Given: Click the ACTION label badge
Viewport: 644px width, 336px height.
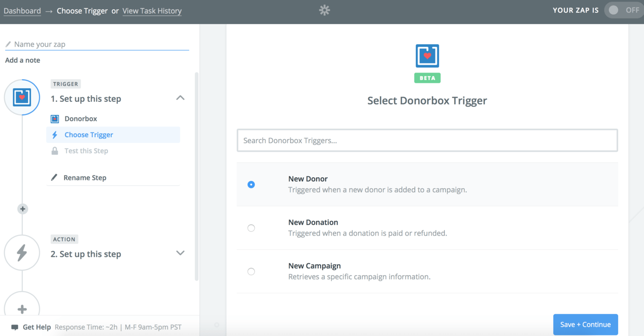Looking at the screenshot, I should tap(64, 239).
